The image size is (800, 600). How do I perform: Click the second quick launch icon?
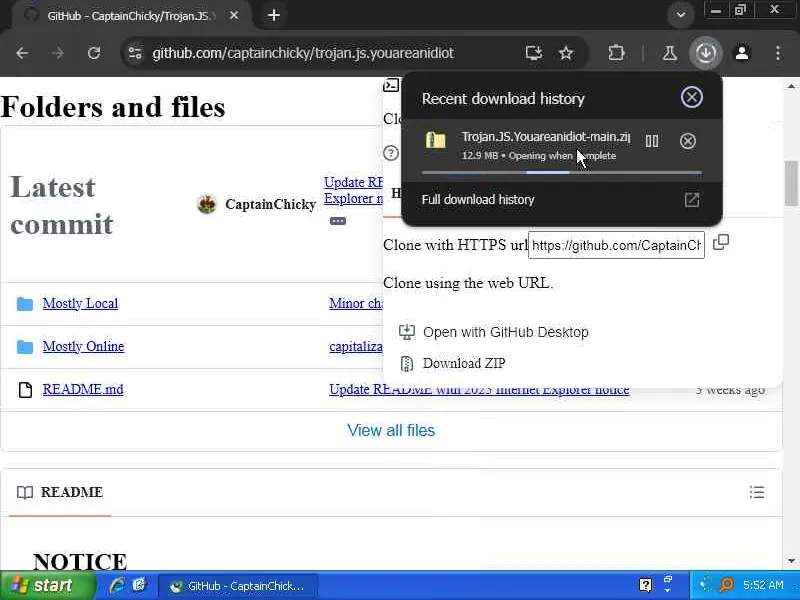pyautogui.click(x=139, y=585)
